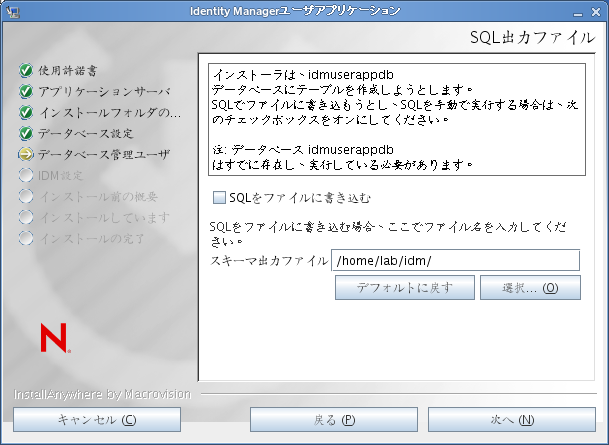
Task: Close the Identity Manager window
Action: coord(596,12)
